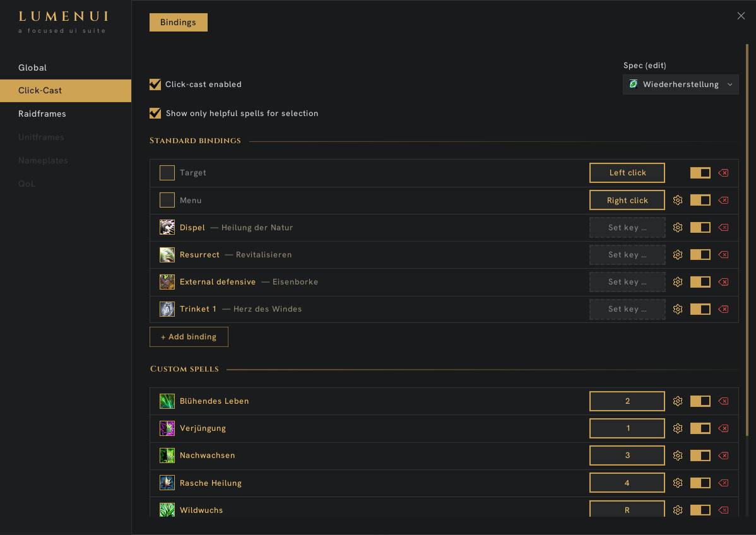The image size is (756, 535).
Task: Open settings gear for Blühendes Leben
Action: pos(677,401)
